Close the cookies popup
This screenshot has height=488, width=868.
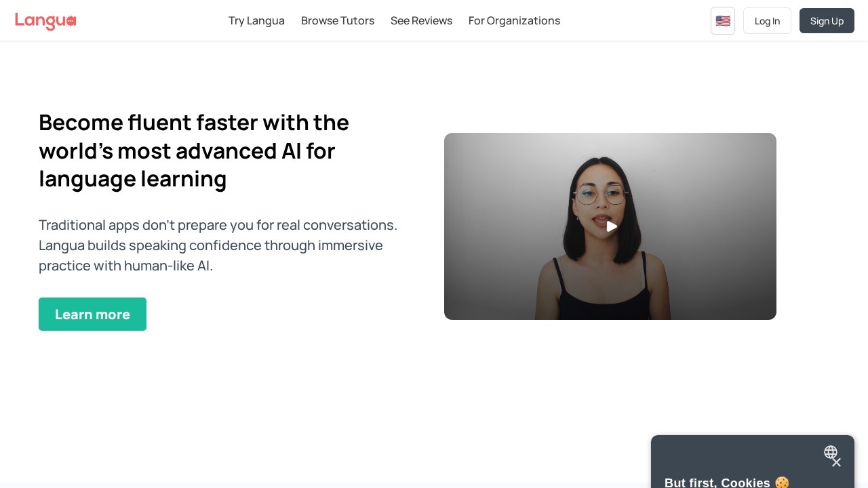836,462
